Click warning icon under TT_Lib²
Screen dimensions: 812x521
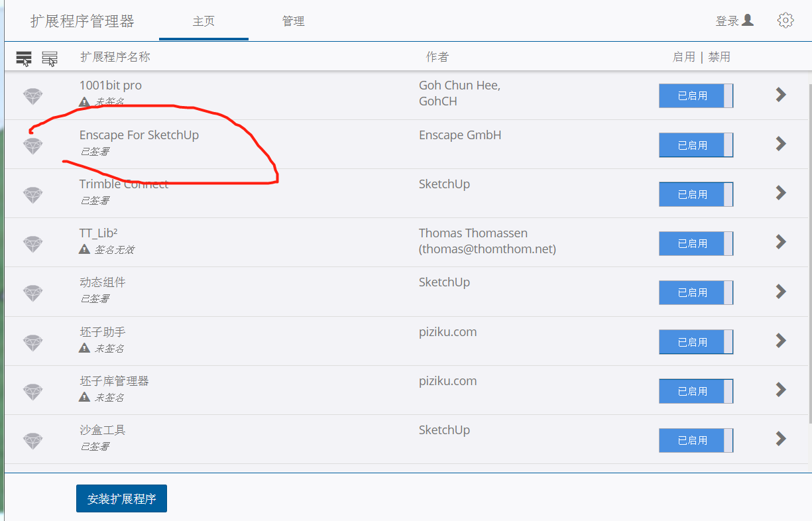(x=84, y=249)
